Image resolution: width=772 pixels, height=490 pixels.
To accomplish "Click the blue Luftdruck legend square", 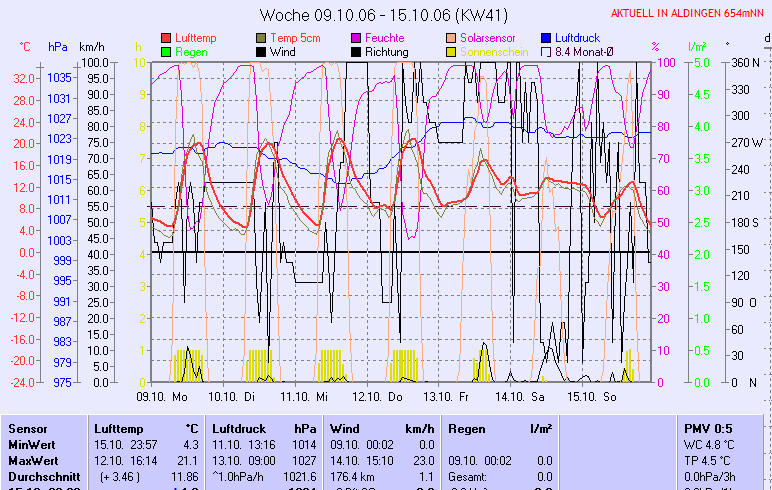I will point(546,37).
